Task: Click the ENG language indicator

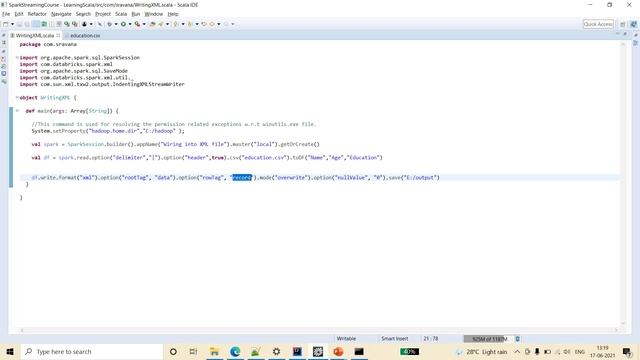Action: point(580,351)
